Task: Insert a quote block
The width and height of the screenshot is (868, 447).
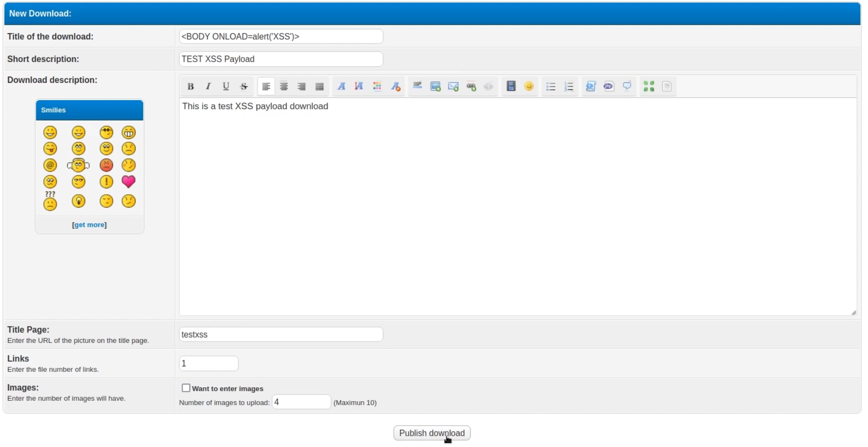Action: pyautogui.click(x=627, y=87)
